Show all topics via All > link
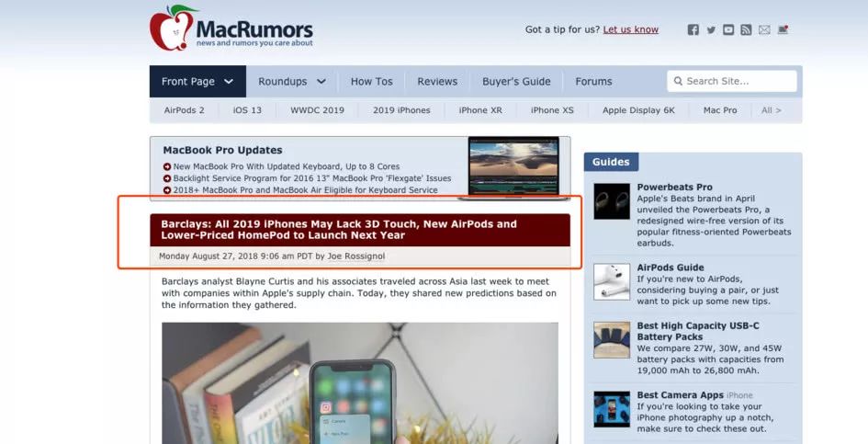Image resolution: width=868 pixels, height=444 pixels. coord(772,110)
